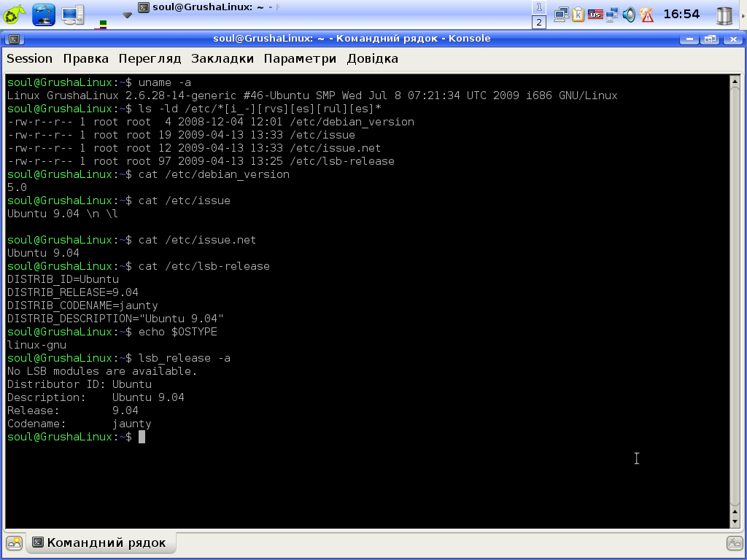
Task: Open the computer system icon in the panel
Action: click(73, 15)
